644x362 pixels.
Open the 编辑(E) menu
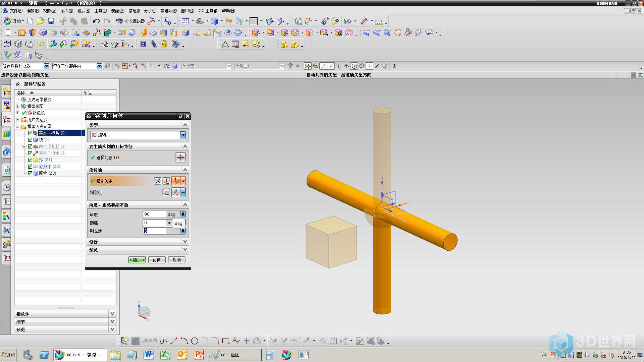tap(33, 11)
